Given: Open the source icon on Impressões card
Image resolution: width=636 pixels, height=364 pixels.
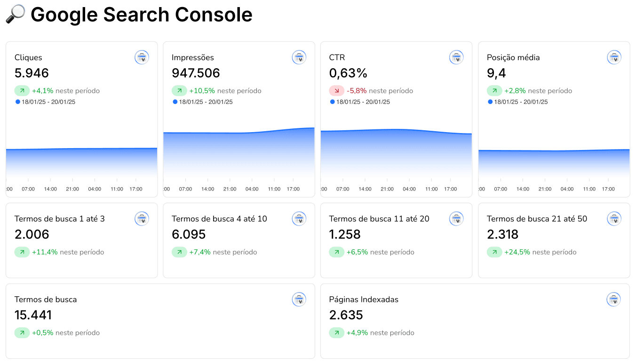Looking at the screenshot, I should tap(299, 57).
